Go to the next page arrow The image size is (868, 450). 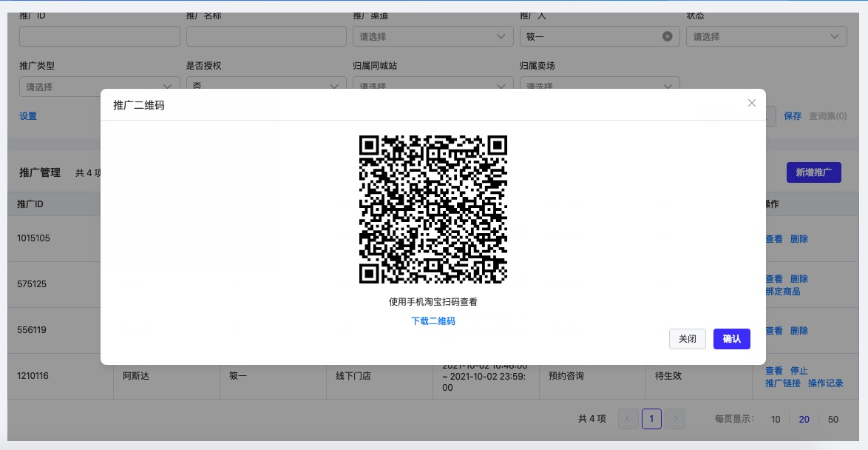(x=675, y=419)
